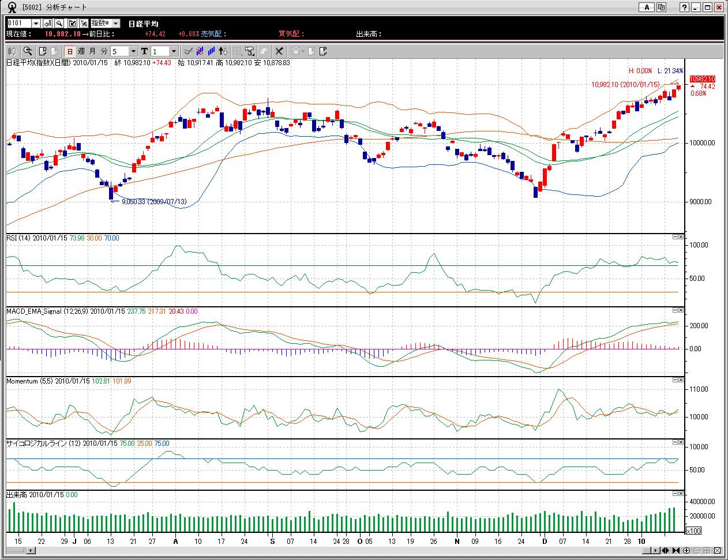Switch to monthly (月) chart period
Viewport: 728px width, 560px height.
click(92, 51)
